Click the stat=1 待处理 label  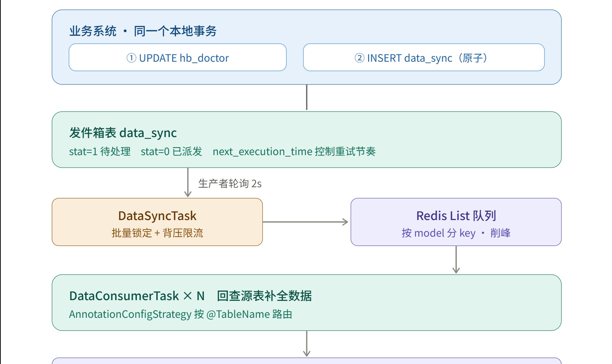click(100, 152)
